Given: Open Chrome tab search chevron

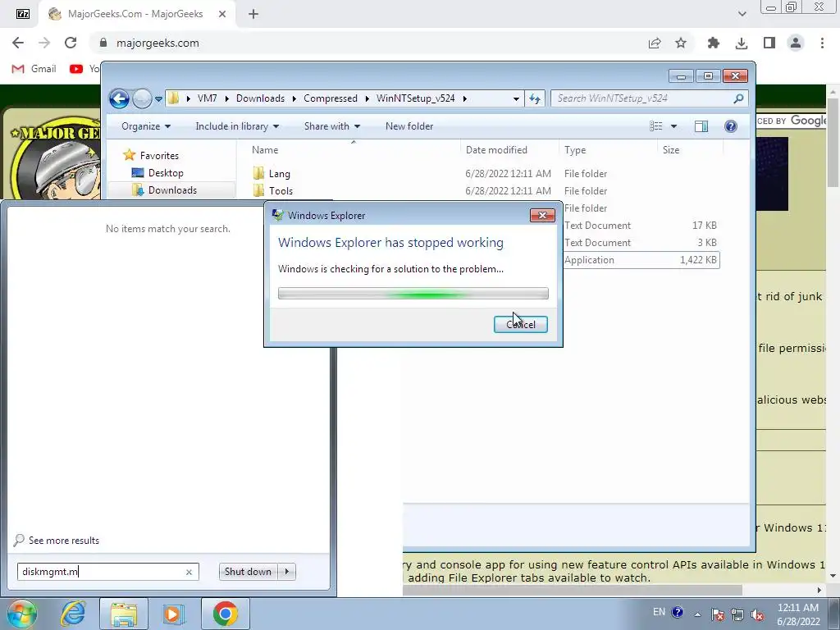Looking at the screenshot, I should point(742,14).
